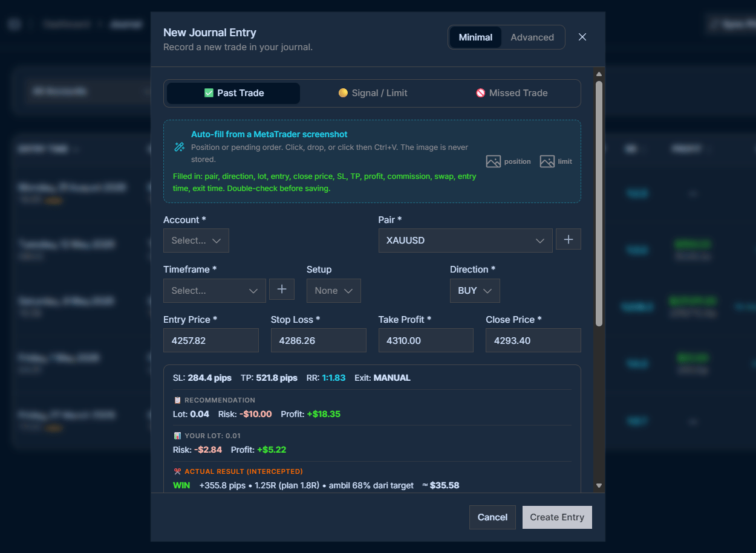Upload a position screenshot image
Screen dimensions: 756x553
pyautogui.click(x=508, y=161)
